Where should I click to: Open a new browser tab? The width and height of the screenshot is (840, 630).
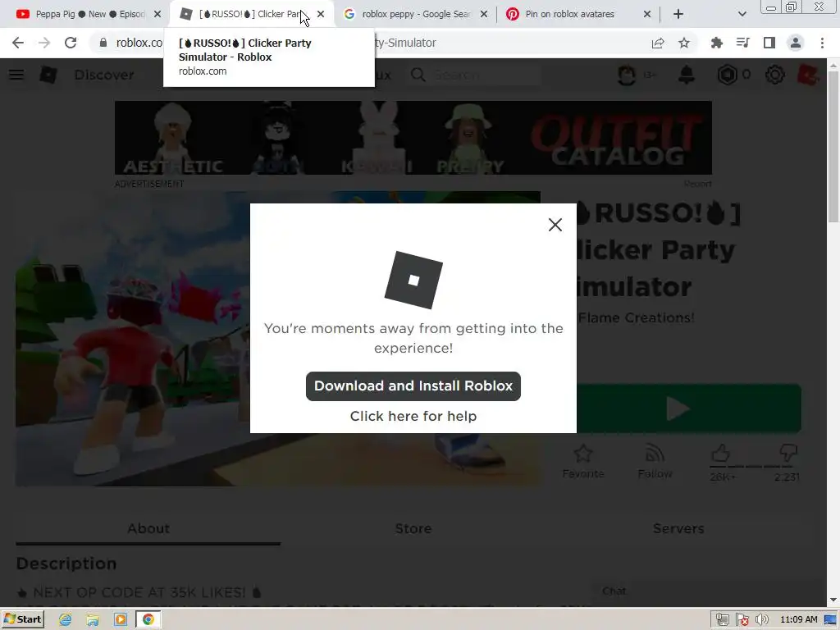[678, 14]
